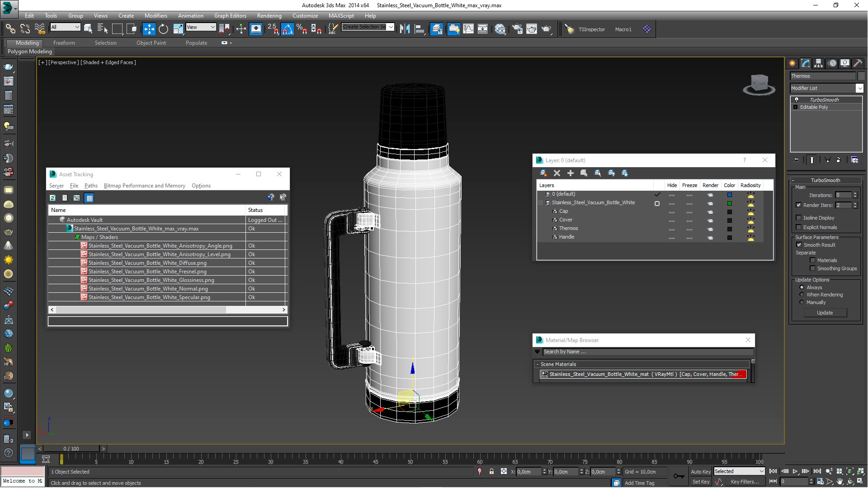Viewport: 868px width, 488px height.
Task: Click the Create New Layer icon
Action: [x=543, y=173]
